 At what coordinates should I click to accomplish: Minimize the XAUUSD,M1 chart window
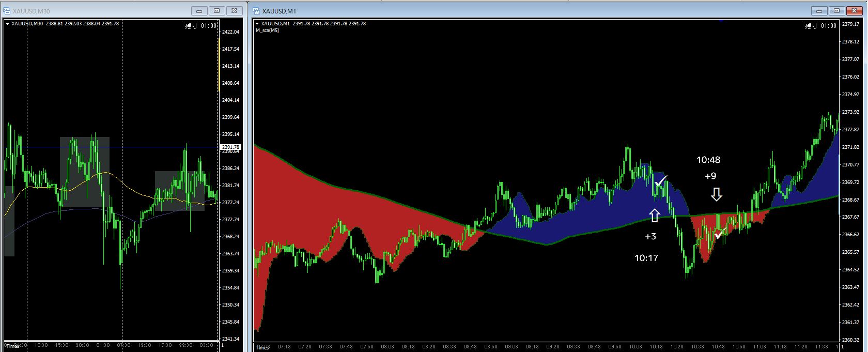(x=819, y=11)
